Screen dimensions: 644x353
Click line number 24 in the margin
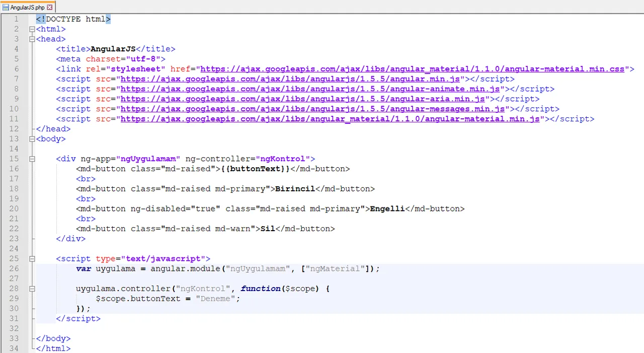click(x=14, y=248)
